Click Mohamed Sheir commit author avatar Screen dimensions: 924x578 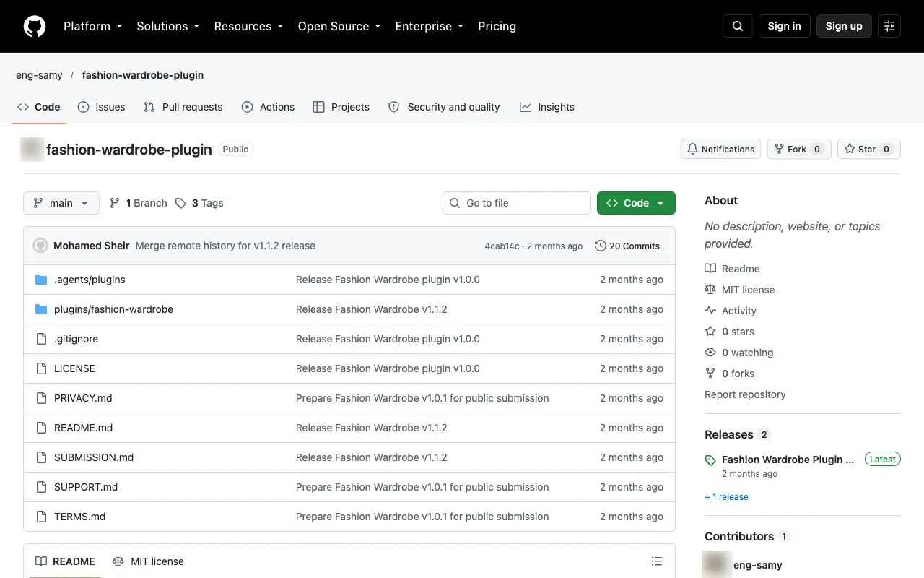(40, 246)
